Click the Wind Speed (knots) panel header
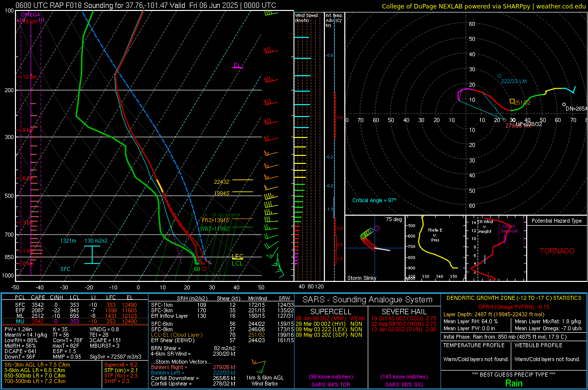 coord(306,17)
